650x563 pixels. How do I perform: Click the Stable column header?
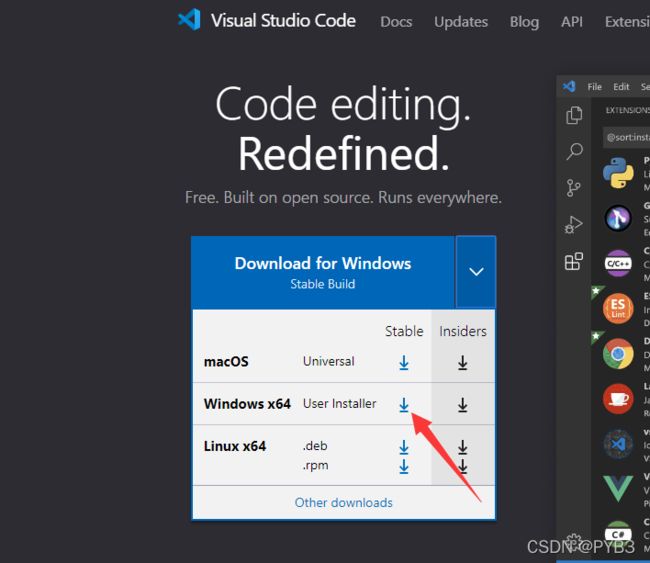click(x=404, y=331)
